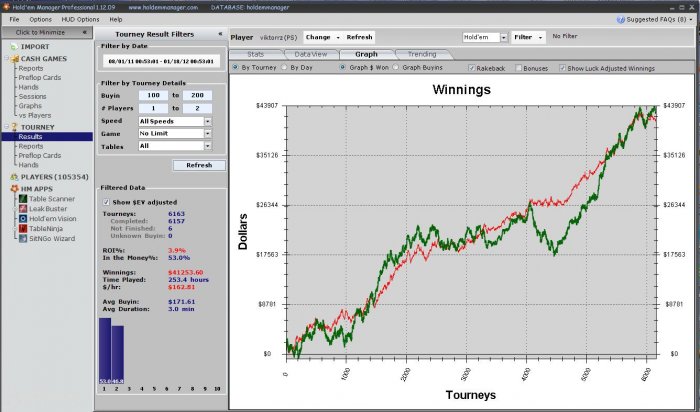Open Tourney Reports item
Image resolution: width=700 pixels, height=412 pixels.
point(31,146)
